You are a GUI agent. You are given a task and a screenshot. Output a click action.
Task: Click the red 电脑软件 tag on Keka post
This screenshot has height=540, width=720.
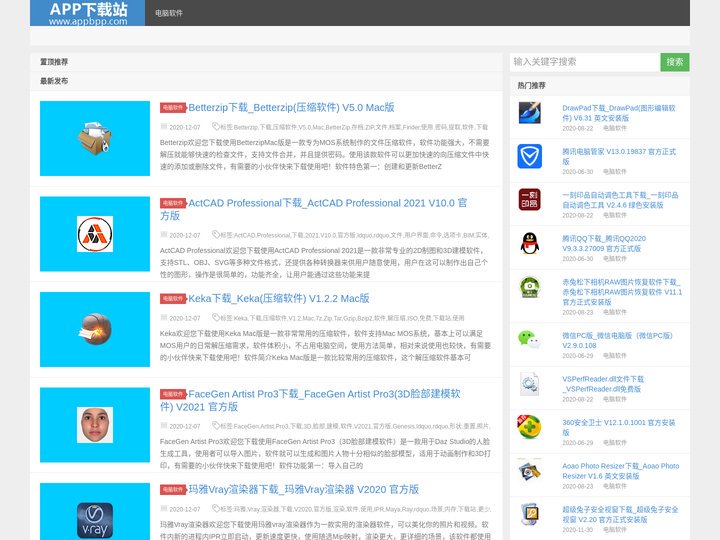(x=173, y=298)
